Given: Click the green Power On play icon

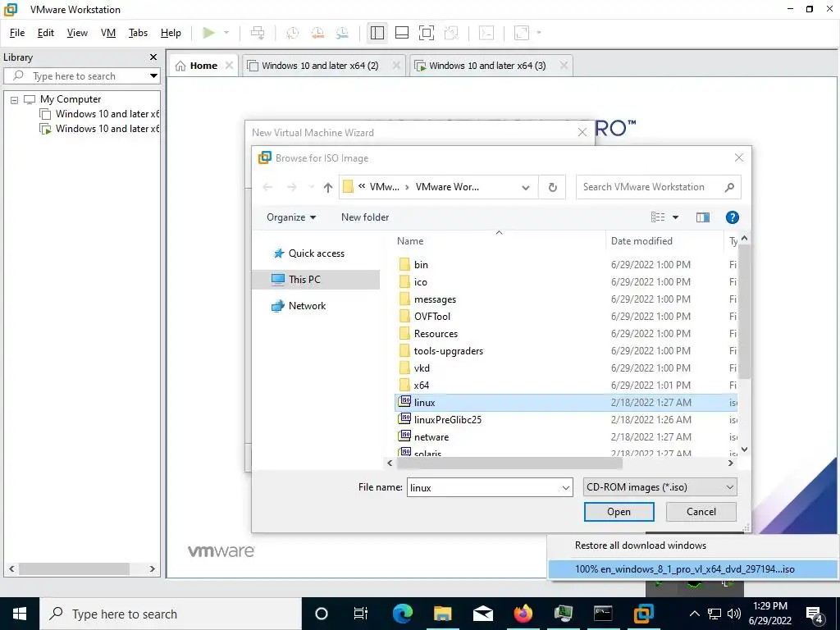Looking at the screenshot, I should coord(208,33).
